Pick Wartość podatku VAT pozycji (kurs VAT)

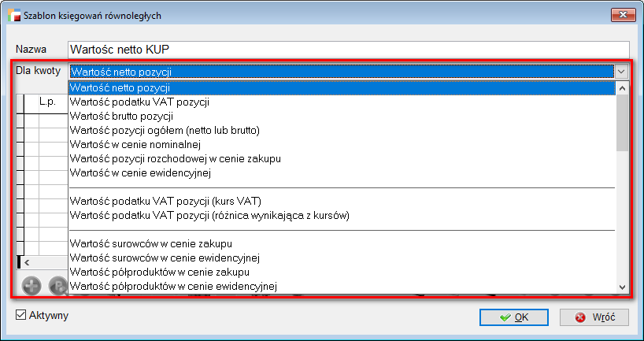(x=165, y=201)
